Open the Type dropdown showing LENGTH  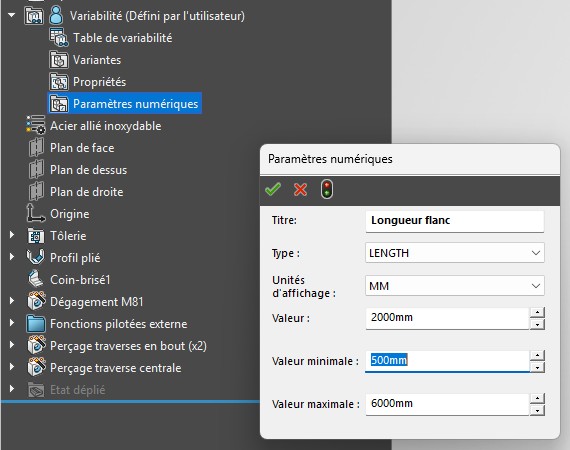455,253
